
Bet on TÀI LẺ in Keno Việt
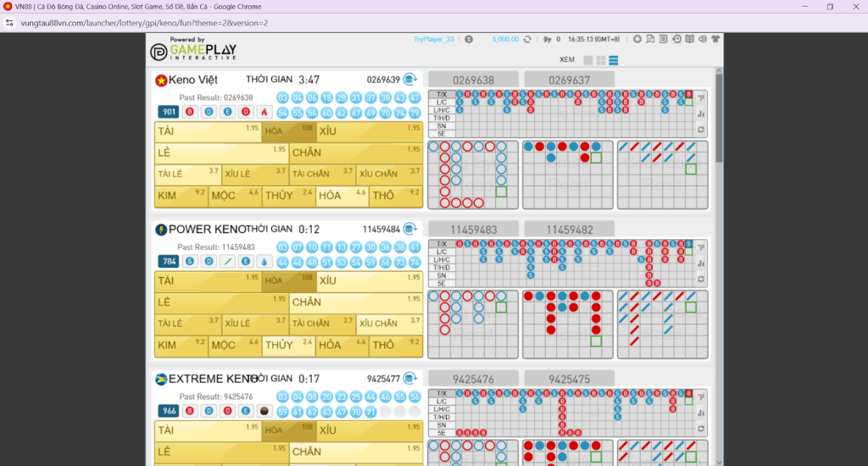coord(187,175)
